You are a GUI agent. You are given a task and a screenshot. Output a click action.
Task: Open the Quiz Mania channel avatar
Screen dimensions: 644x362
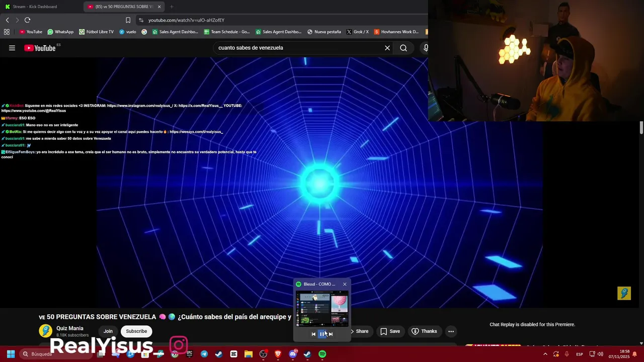(x=46, y=331)
